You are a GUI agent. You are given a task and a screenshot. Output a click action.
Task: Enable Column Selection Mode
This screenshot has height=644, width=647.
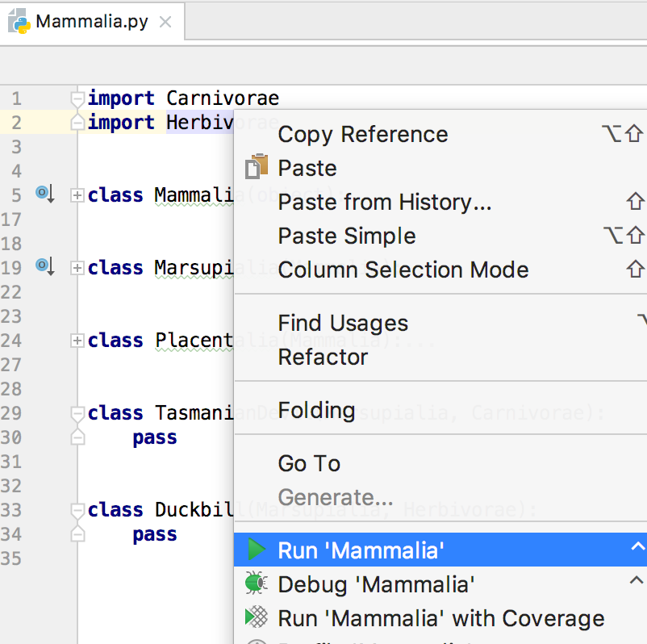(403, 270)
